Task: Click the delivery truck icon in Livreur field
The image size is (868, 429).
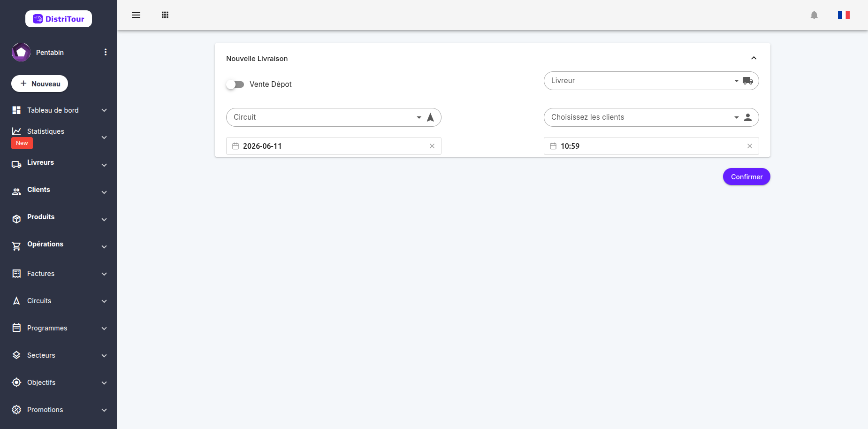Action: (x=748, y=81)
